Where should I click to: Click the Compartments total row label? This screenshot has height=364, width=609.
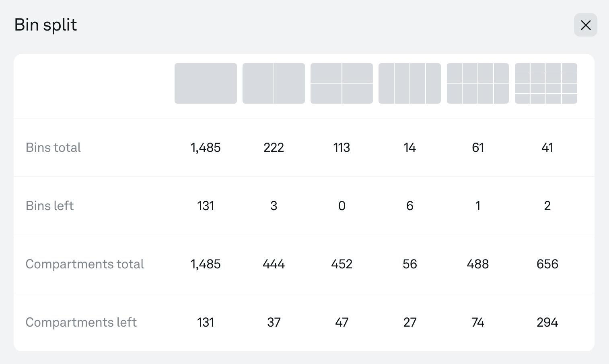[x=84, y=264]
